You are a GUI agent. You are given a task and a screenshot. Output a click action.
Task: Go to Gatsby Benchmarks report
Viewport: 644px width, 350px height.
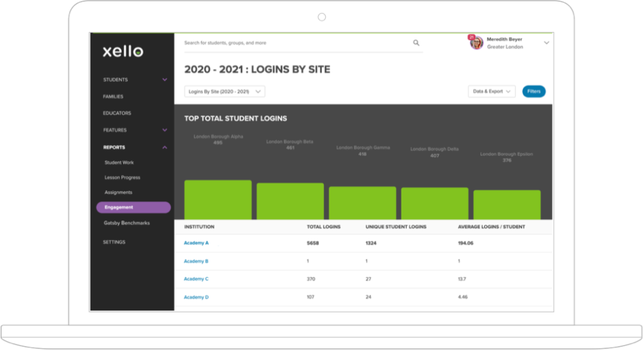pyautogui.click(x=126, y=223)
